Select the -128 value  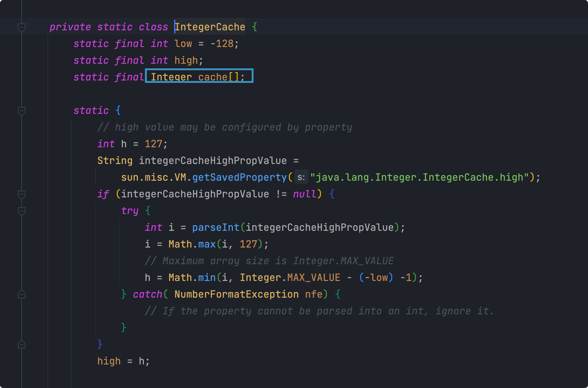pyautogui.click(x=222, y=44)
